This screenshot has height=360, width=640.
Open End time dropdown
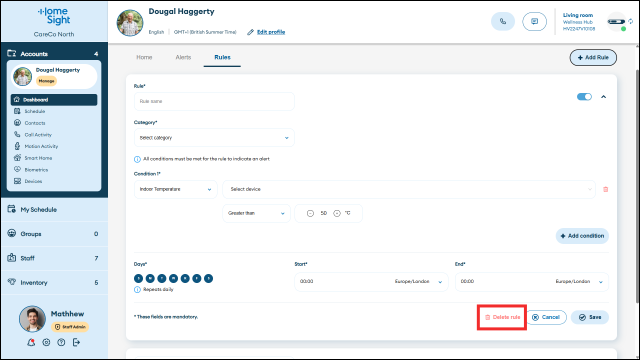pyautogui.click(x=532, y=282)
